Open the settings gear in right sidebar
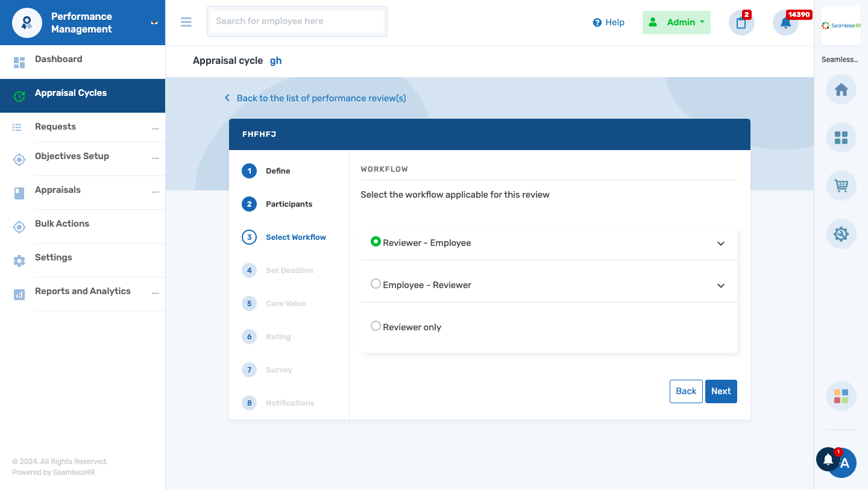The width and height of the screenshot is (868, 490). pyautogui.click(x=841, y=234)
